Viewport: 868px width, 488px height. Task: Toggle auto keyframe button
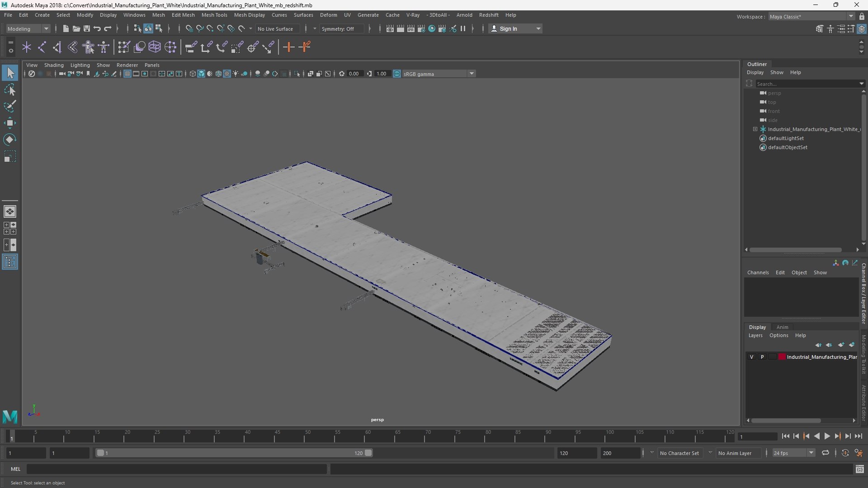click(845, 453)
